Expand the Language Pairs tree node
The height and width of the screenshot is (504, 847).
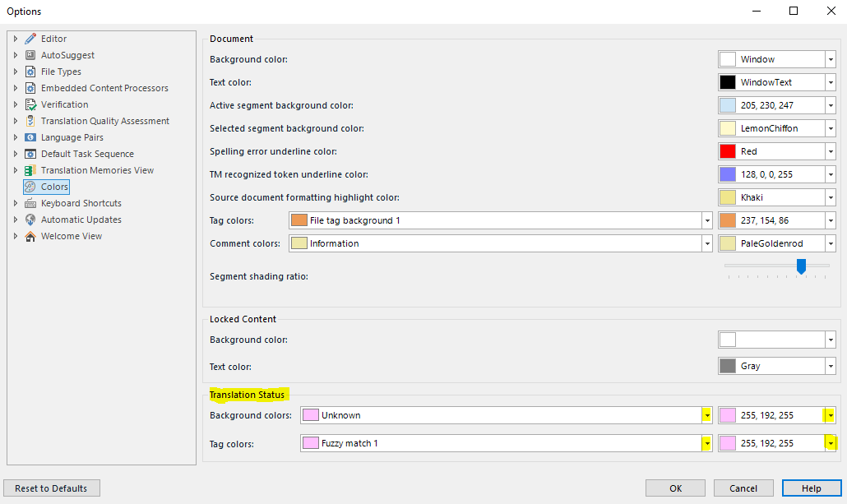[x=15, y=137]
